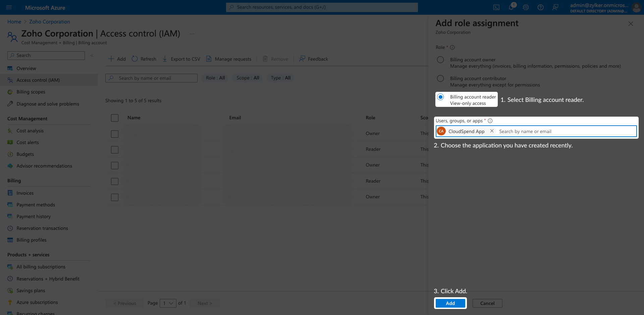Open the ellipsis more options beside title
644x315 pixels.
tap(192, 34)
